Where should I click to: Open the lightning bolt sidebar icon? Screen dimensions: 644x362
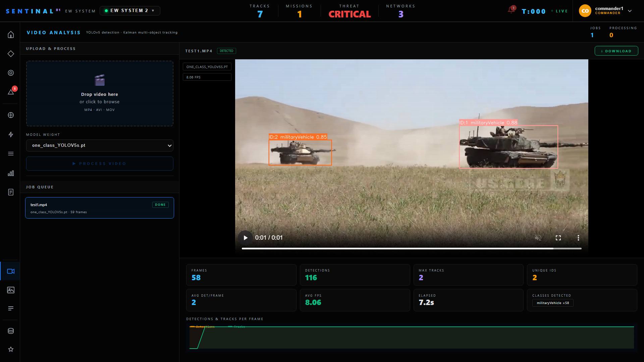pos(11,134)
